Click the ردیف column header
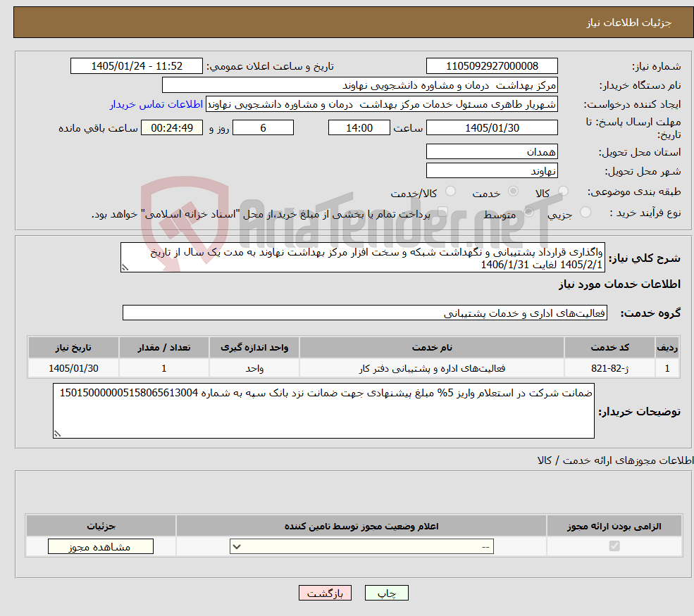 point(667,348)
